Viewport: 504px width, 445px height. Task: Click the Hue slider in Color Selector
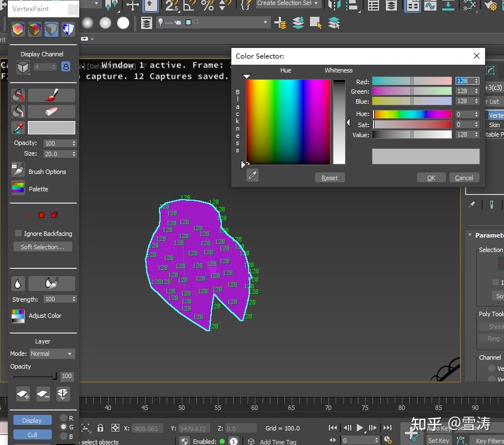413,113
